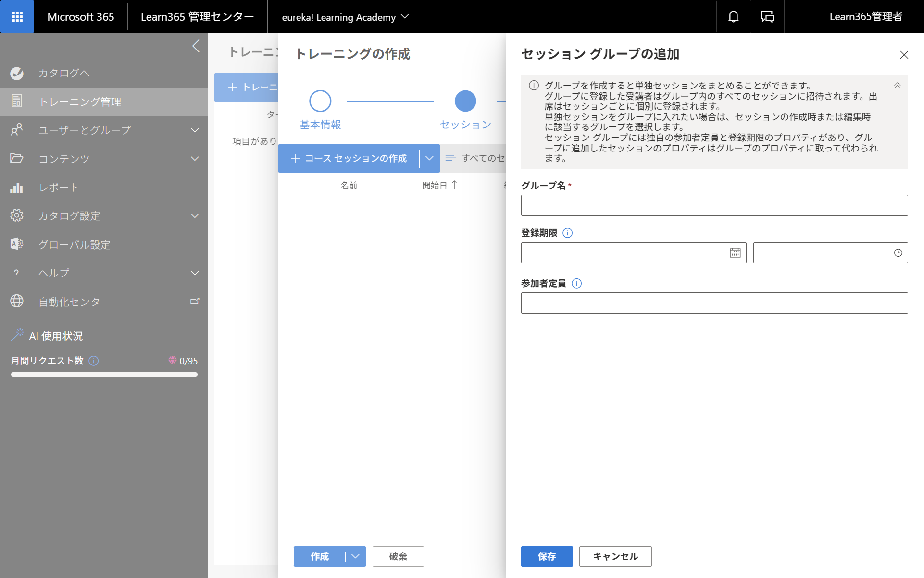Sort by 開始日 arrow
This screenshot has width=924, height=578.
pos(454,185)
